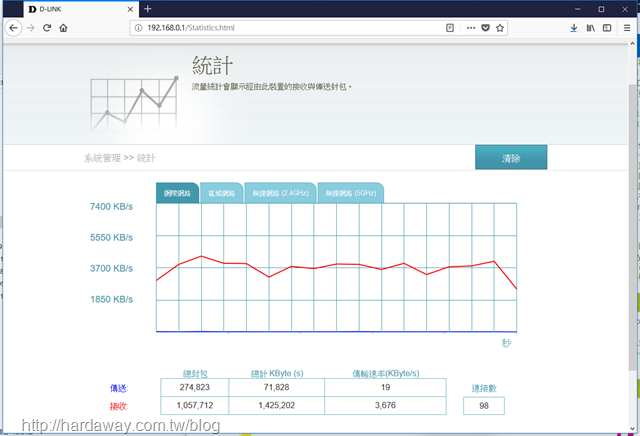Image resolution: width=640 pixels, height=436 pixels.
Task: Switch to the 區域網路 (LAN) tab
Action: click(221, 192)
